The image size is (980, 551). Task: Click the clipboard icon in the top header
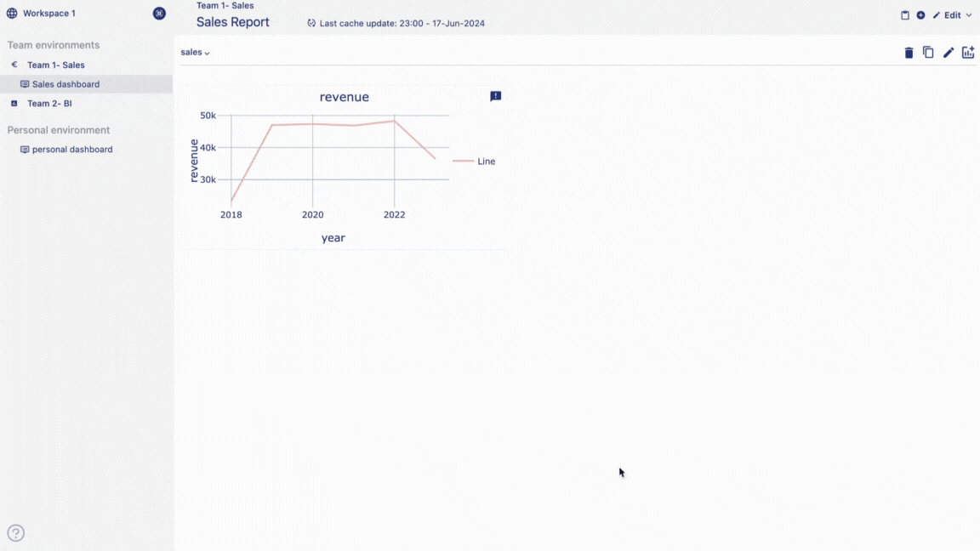coord(905,15)
